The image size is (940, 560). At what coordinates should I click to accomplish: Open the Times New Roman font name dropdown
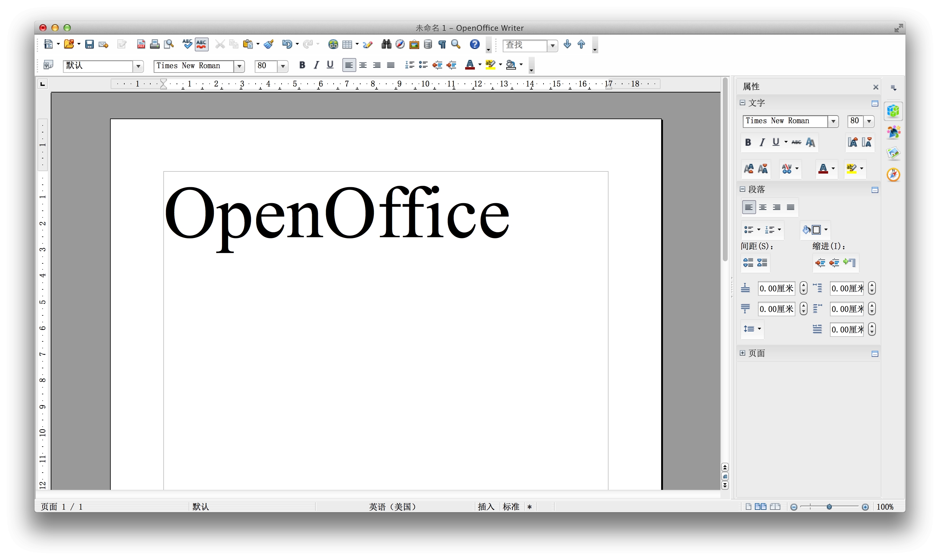239,66
